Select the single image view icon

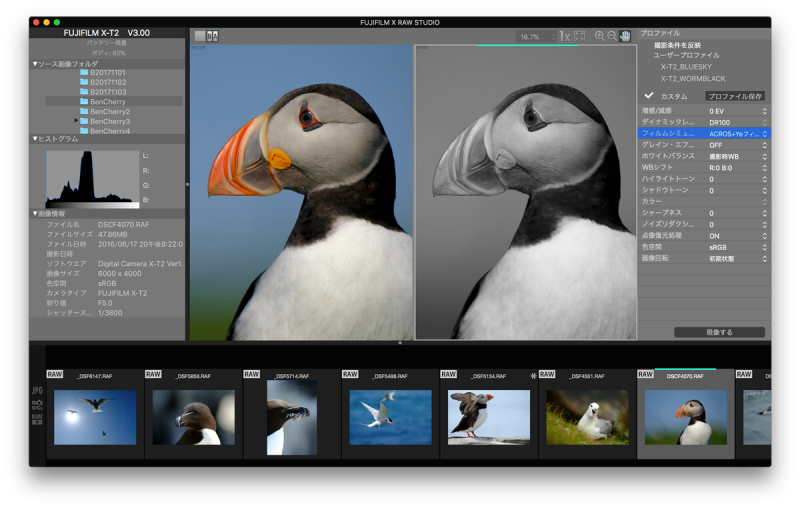(199, 36)
